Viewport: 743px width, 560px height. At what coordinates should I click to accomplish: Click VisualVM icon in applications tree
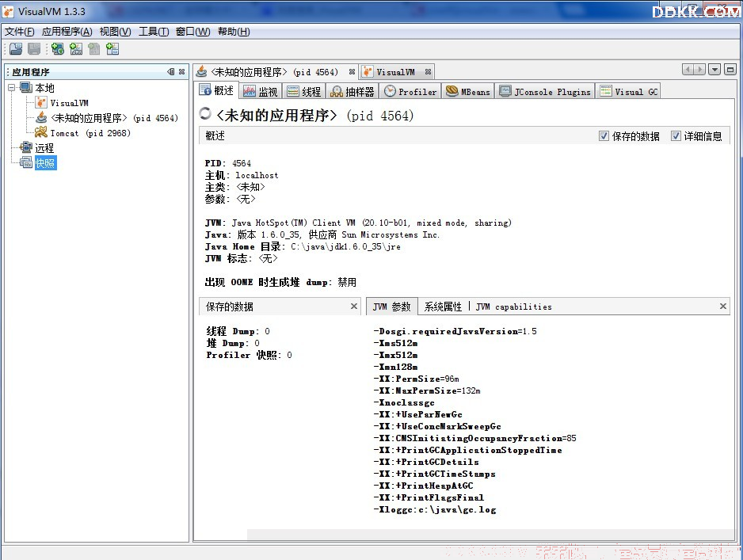(x=41, y=103)
